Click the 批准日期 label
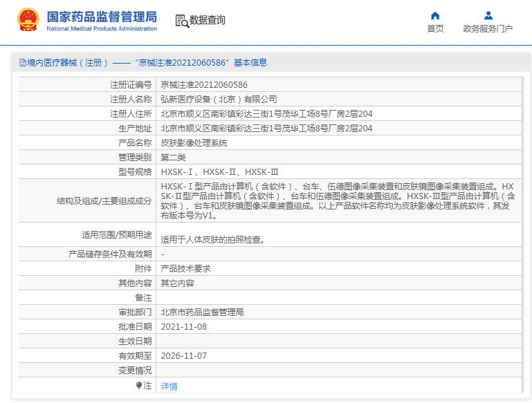532x403 pixels. 135,327
